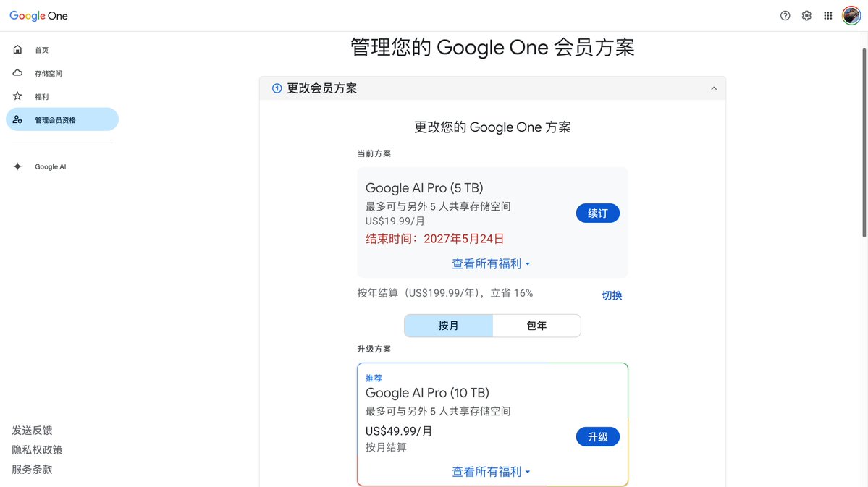
Task: Open the 隐私权政策 link
Action: click(x=37, y=450)
